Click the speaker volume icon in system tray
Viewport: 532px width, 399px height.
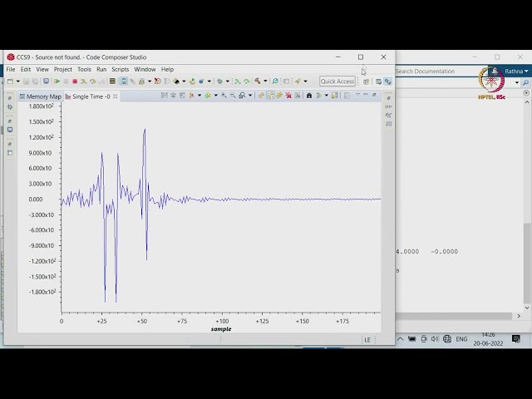435,339
